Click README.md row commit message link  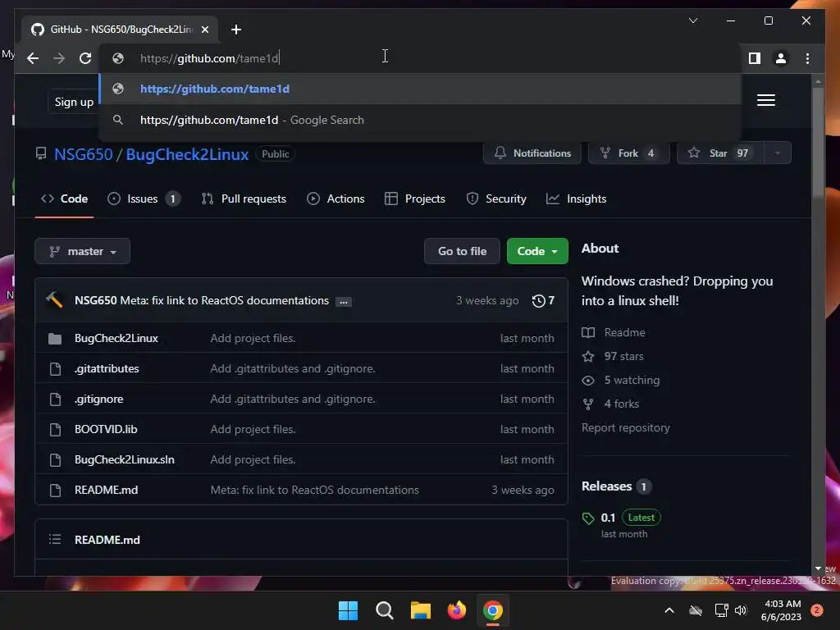[314, 491]
